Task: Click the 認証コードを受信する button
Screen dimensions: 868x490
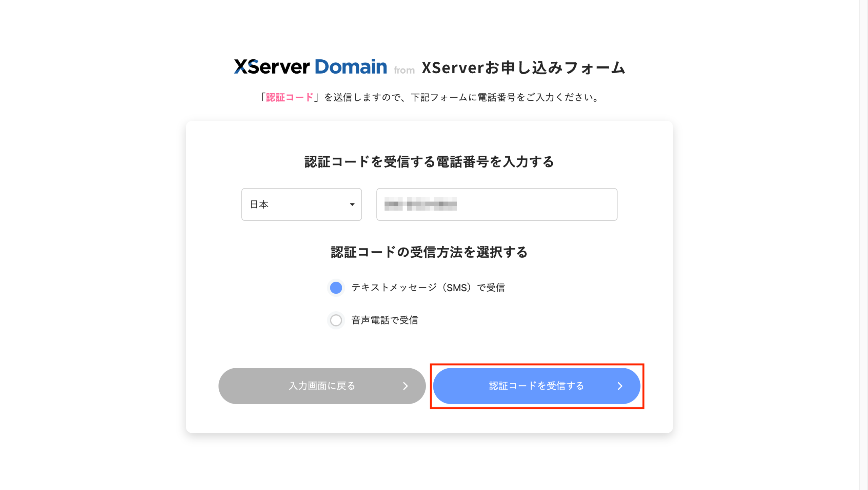Action: coord(536,386)
